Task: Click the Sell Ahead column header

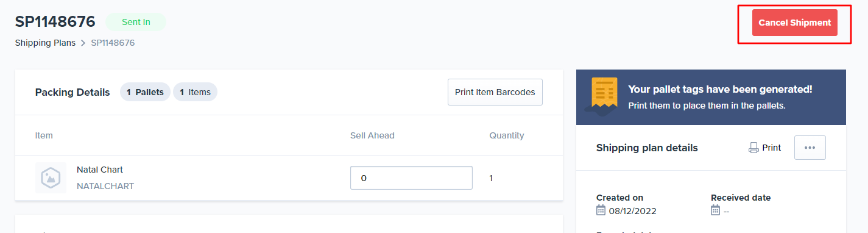Action: (x=372, y=135)
